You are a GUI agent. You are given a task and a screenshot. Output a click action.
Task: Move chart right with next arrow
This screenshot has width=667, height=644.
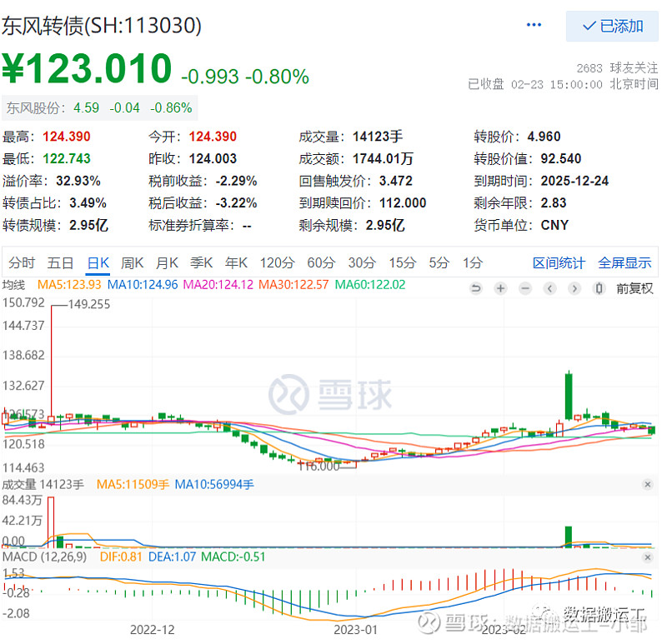(x=574, y=288)
